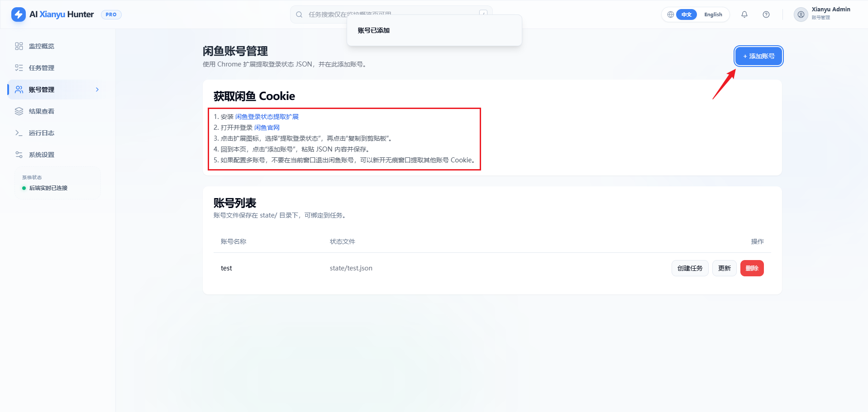
Task: Click the 任务管理 list icon
Action: pos(19,68)
